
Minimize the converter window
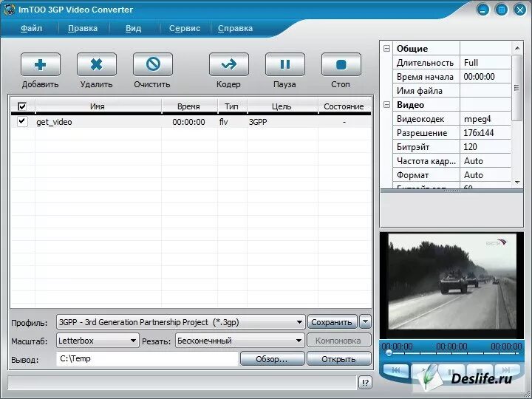click(x=482, y=10)
